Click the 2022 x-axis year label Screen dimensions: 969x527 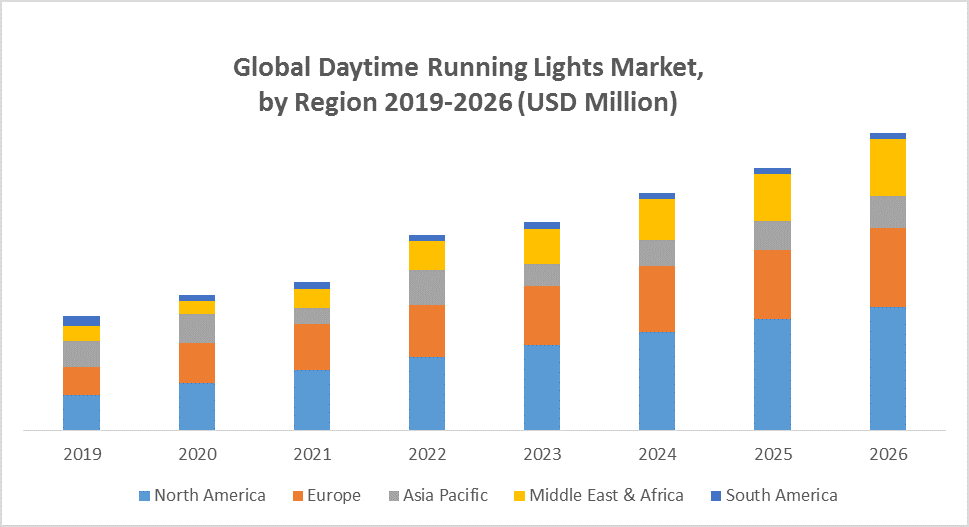tap(427, 455)
